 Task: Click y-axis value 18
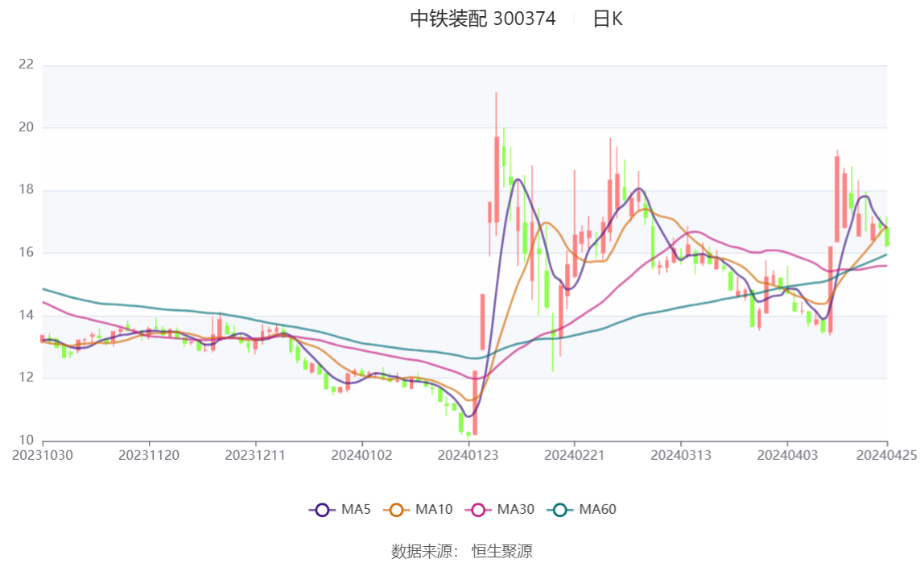tap(26, 189)
